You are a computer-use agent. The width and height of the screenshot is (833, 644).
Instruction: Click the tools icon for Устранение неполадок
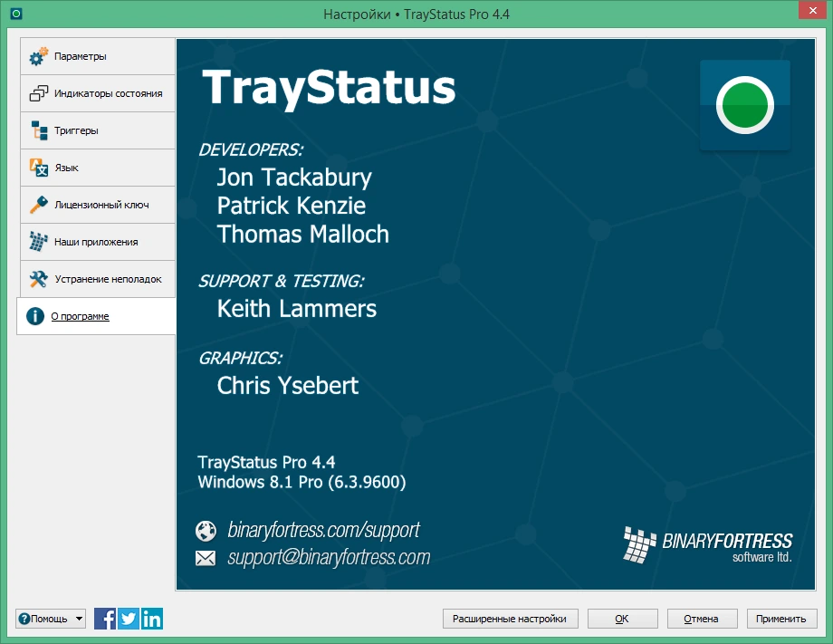point(38,279)
